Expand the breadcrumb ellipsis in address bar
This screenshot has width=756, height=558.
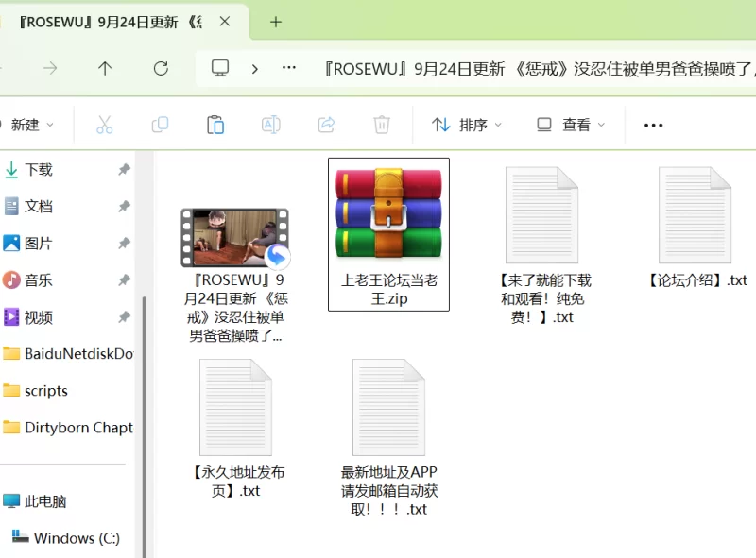pos(289,68)
